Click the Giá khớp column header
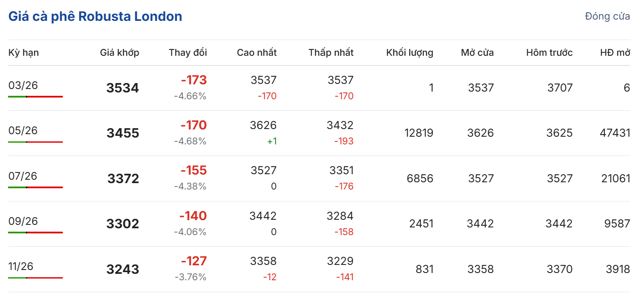The image size is (644, 293). coord(120,52)
